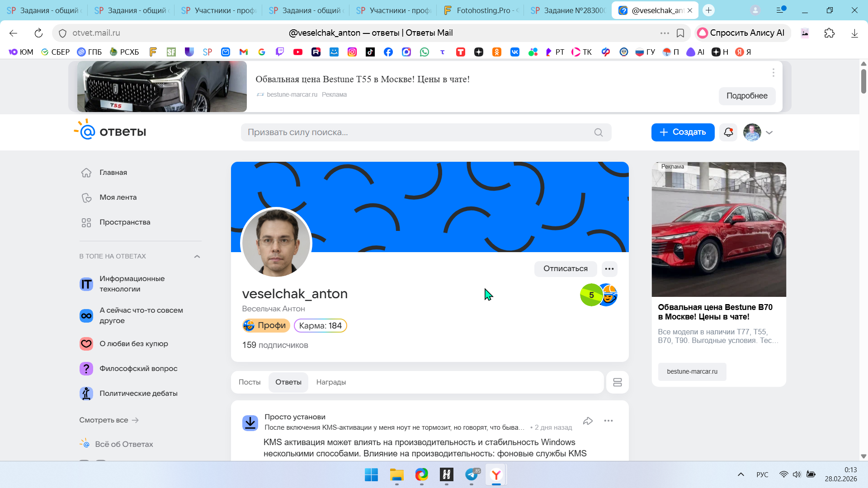Toggle subscription with Отписаться button
The image size is (868, 488).
click(x=565, y=268)
